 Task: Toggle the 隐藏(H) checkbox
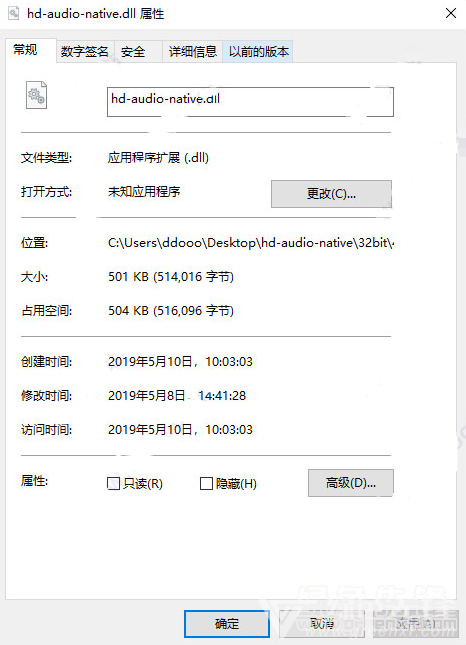(206, 483)
